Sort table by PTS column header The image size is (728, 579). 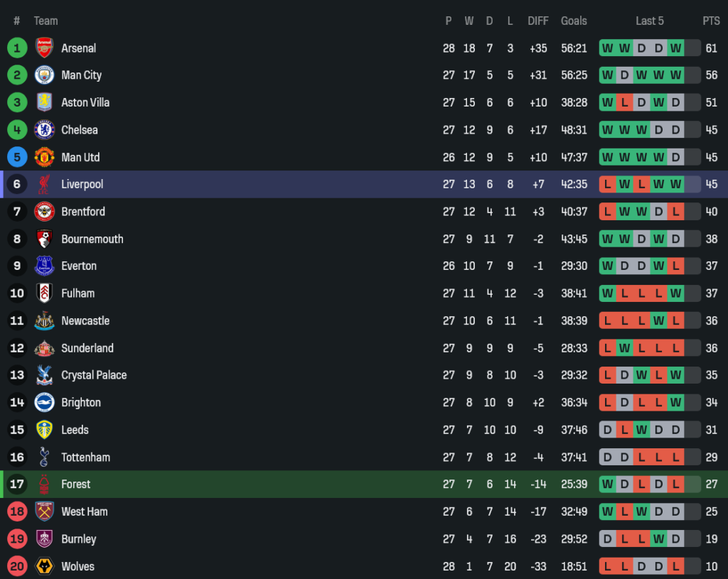coord(711,21)
